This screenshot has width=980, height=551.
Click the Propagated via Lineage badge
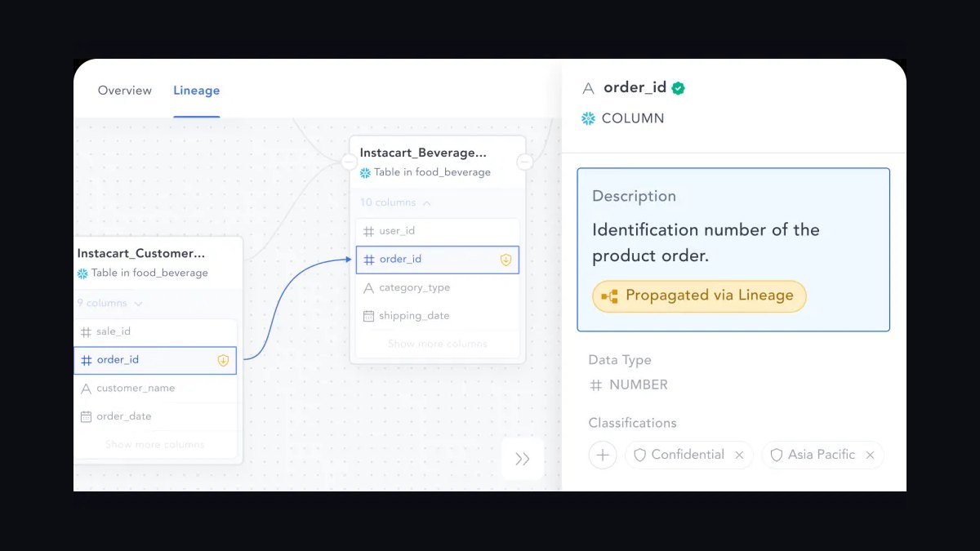699,295
